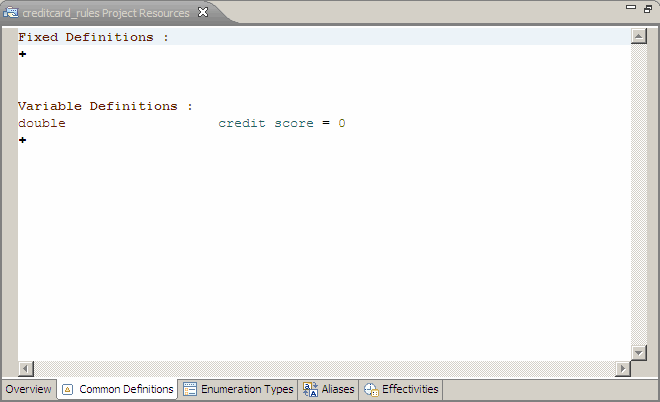Click the creditcard_rules editor tab icon

click(11, 12)
